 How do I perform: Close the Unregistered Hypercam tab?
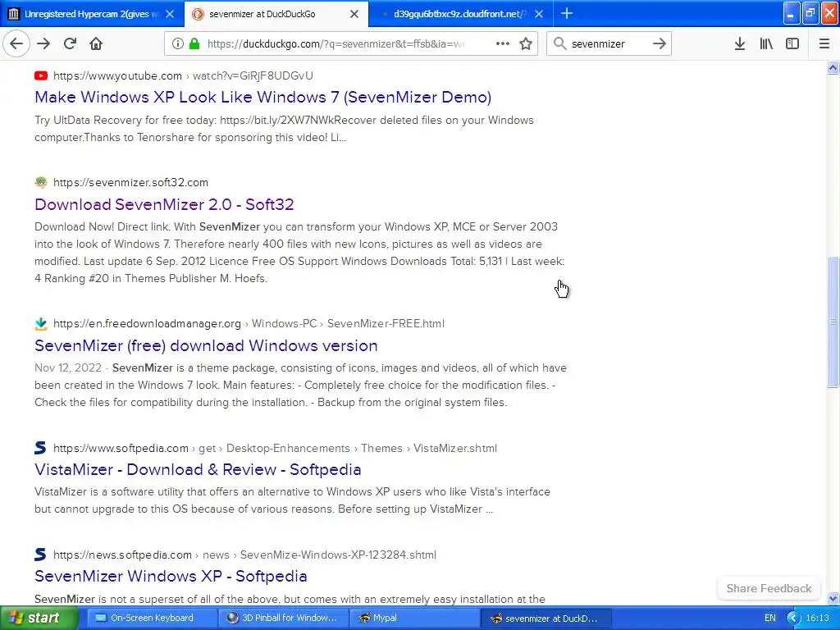pos(169,14)
